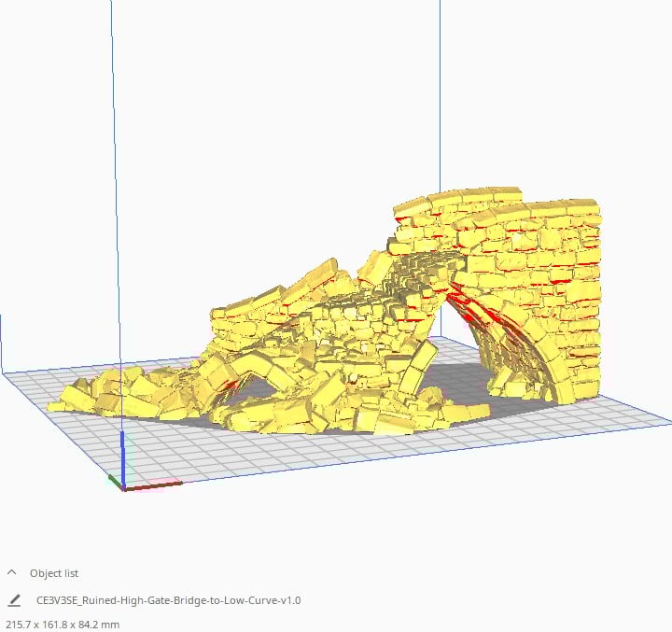Collapse the Object list chevron
The height and width of the screenshot is (632, 672).
click(12, 573)
